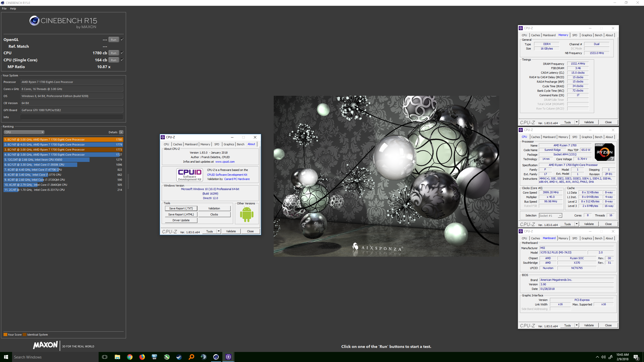Screen dimensions: 644x362
Task: Open Action Center notifications
Action: [636, 357]
